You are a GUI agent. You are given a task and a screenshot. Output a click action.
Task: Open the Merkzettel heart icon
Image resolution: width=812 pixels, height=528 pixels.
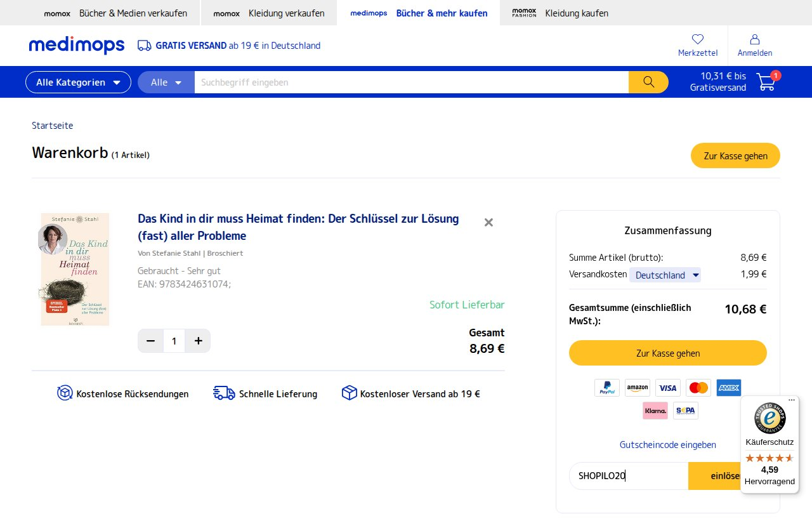click(x=698, y=39)
